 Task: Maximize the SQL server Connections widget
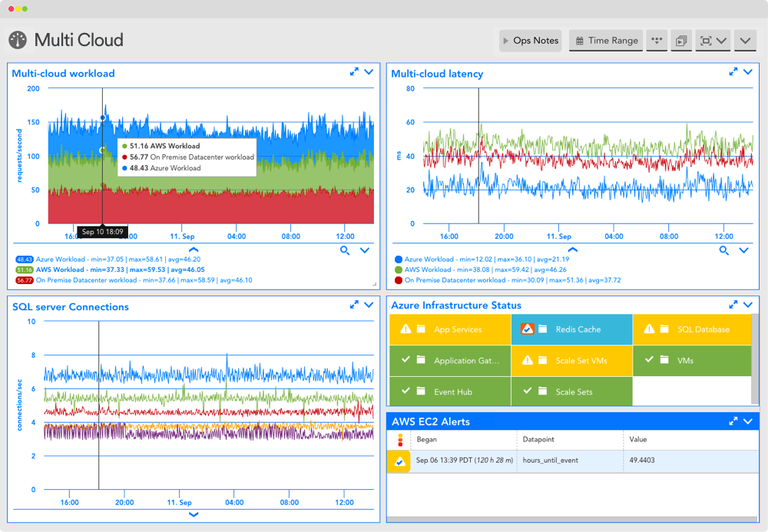[x=354, y=305]
